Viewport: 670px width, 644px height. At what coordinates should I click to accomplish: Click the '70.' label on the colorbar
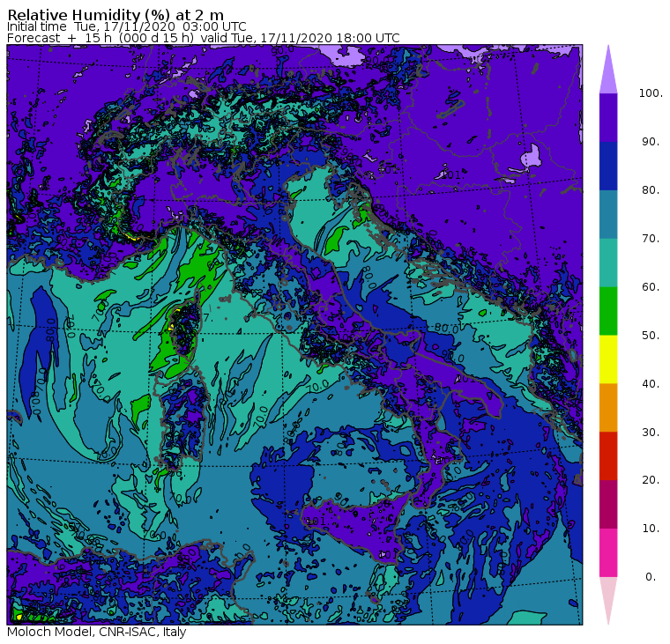point(651,238)
